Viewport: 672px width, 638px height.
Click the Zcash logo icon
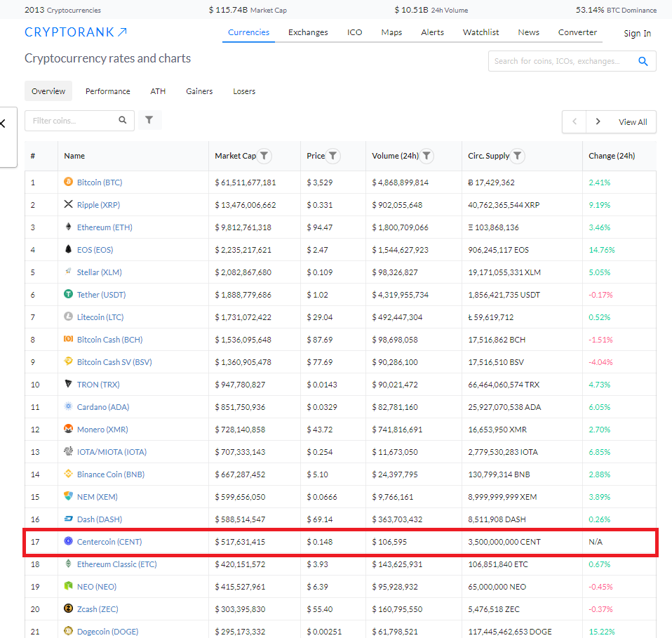coord(68,608)
